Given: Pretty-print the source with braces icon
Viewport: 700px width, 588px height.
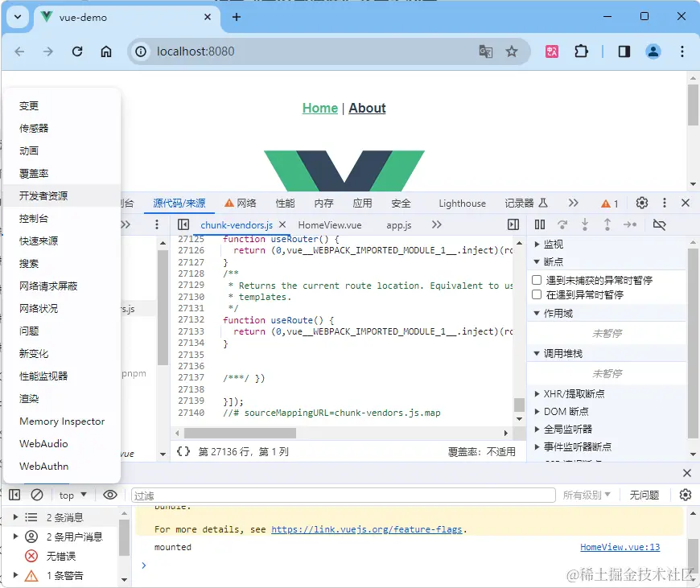Looking at the screenshot, I should (183, 451).
